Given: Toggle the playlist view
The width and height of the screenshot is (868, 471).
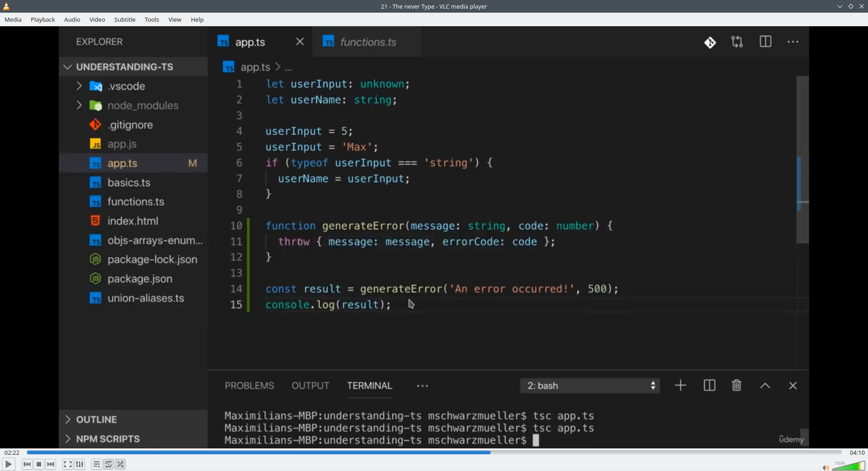Looking at the screenshot, I should click(96, 464).
